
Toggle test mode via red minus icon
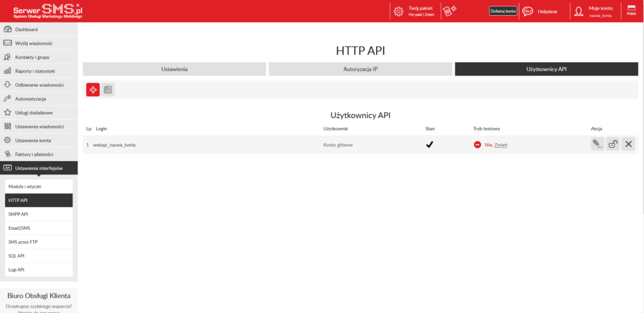(478, 145)
